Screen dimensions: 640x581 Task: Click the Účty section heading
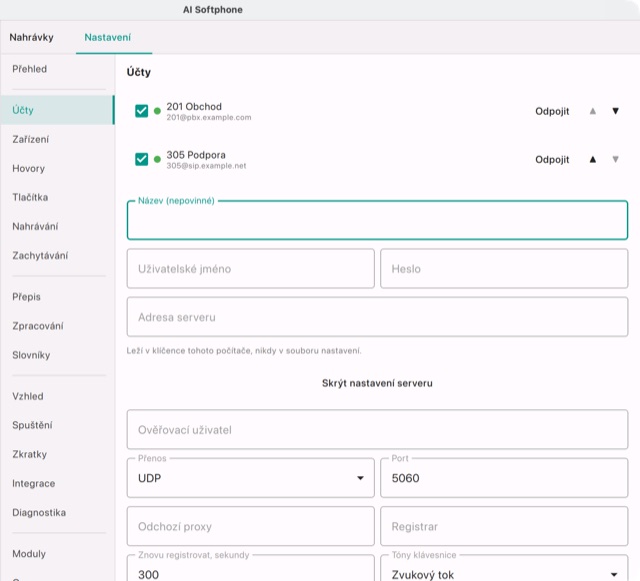139,72
